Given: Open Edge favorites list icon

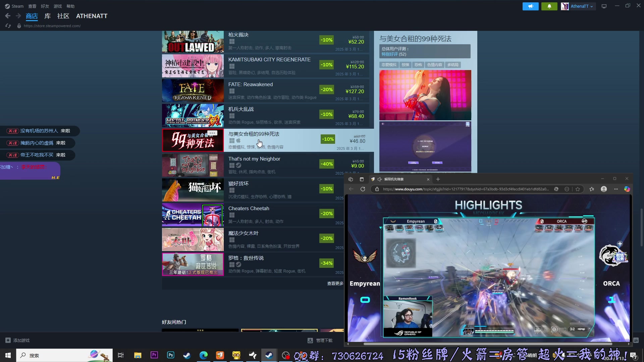Looking at the screenshot, I should [592, 189].
